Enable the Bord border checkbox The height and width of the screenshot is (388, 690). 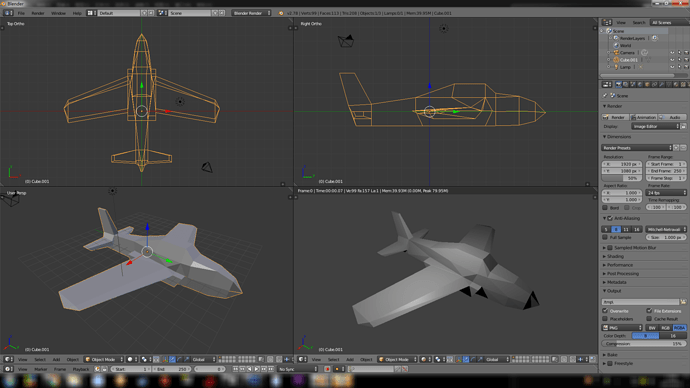click(x=605, y=208)
